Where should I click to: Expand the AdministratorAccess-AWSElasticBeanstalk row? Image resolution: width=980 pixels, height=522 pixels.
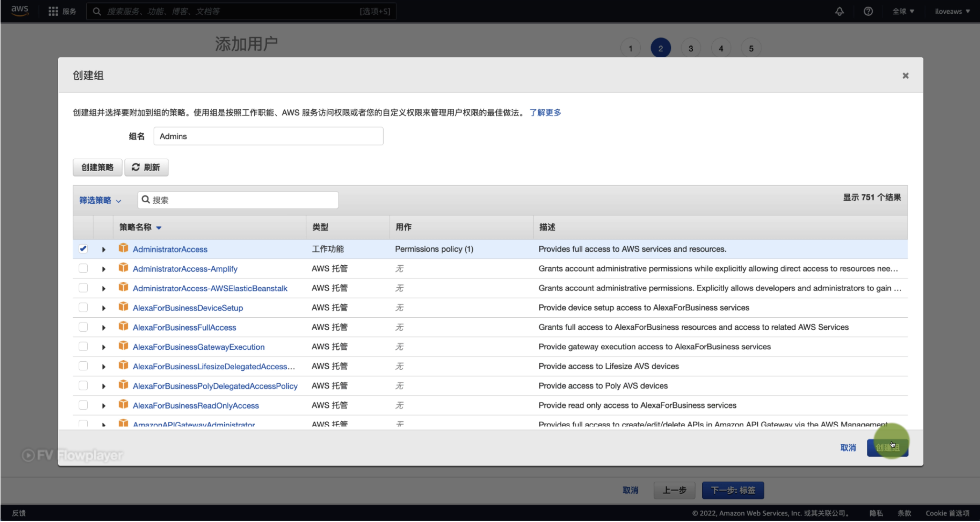[x=104, y=289]
